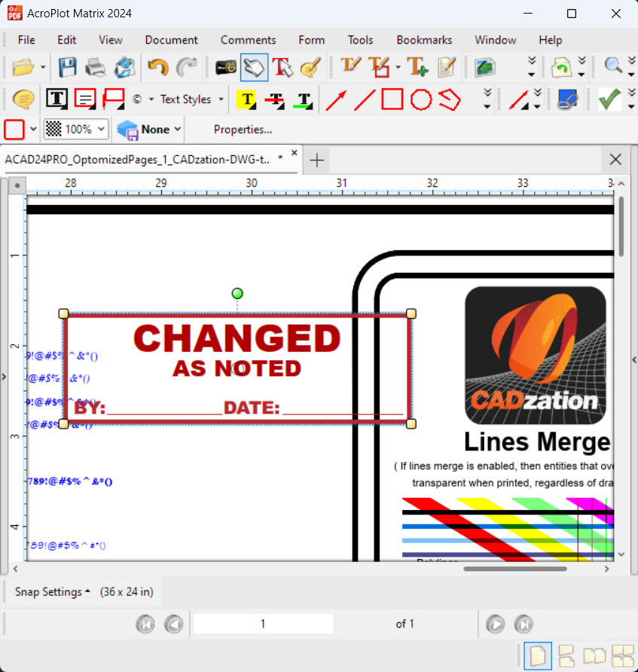Viewport: 638px width, 672px height.
Task: Toggle facing pages layout view
Action: tap(594, 655)
